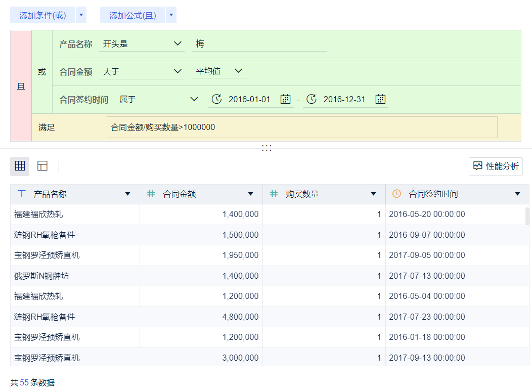Viewport: 532px width, 392px height.
Task: Click the calendar icon for end date 2016-12-31
Action: click(380, 99)
